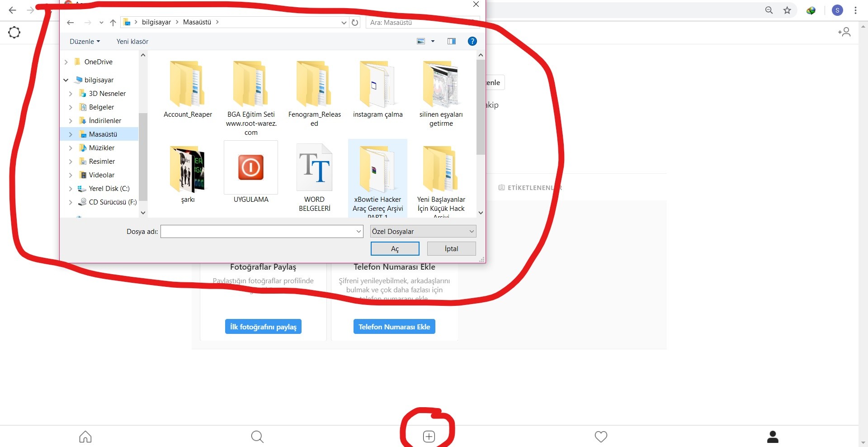Click the browser extension icon

coord(811,10)
